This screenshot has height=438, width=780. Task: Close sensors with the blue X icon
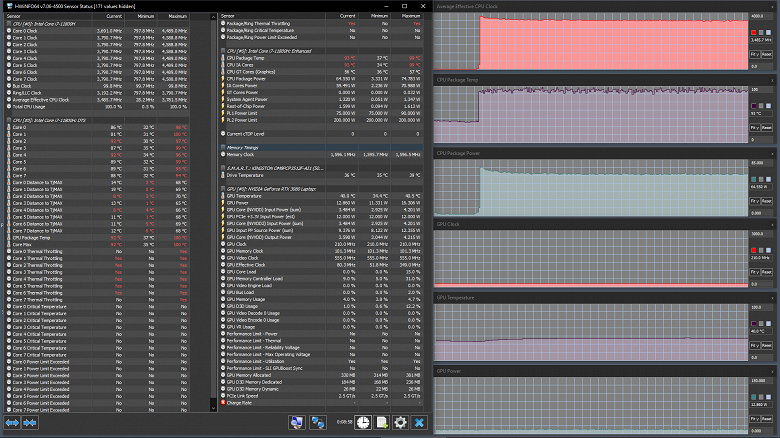click(x=420, y=423)
